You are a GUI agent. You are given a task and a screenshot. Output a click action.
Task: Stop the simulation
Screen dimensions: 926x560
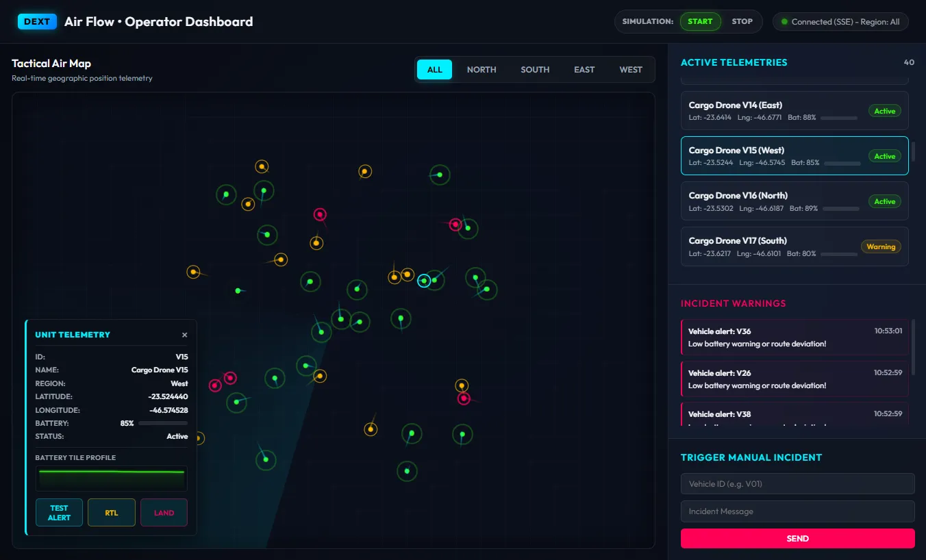(742, 21)
